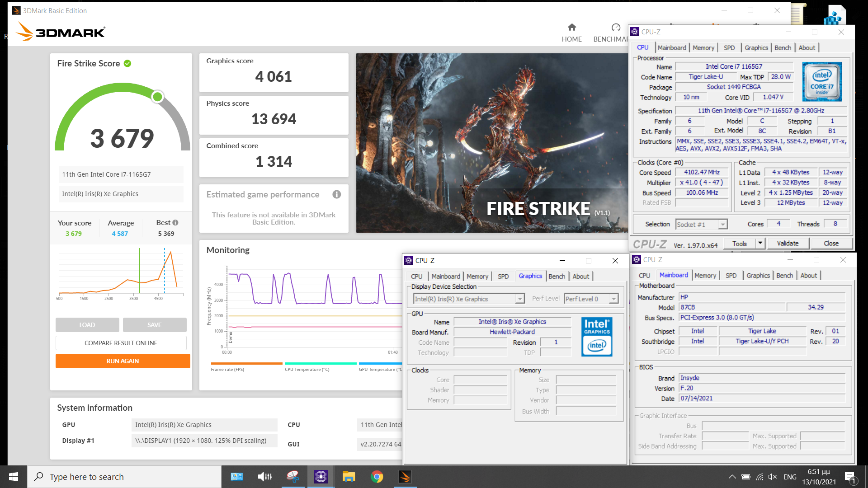Viewport: 868px width, 488px height.
Task: Click the Intel Core i7 processor logo
Action: (x=822, y=82)
